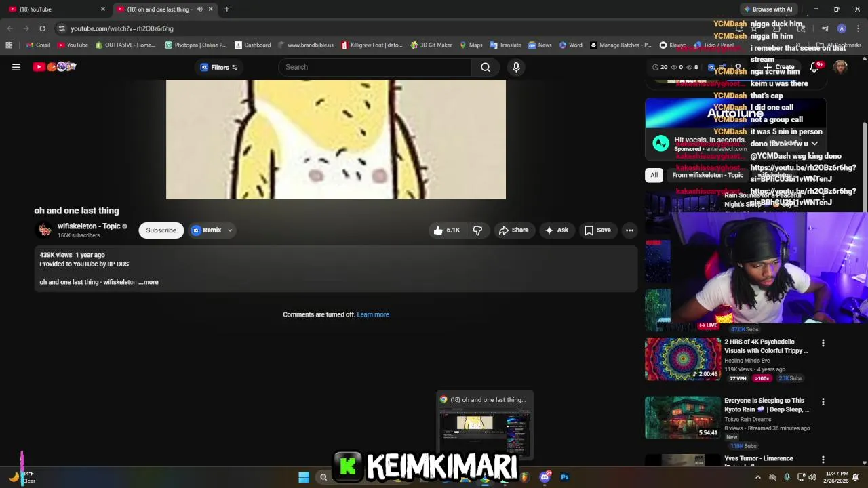868x488 pixels.
Task: Open the taskbar weather widget
Action: (22, 477)
